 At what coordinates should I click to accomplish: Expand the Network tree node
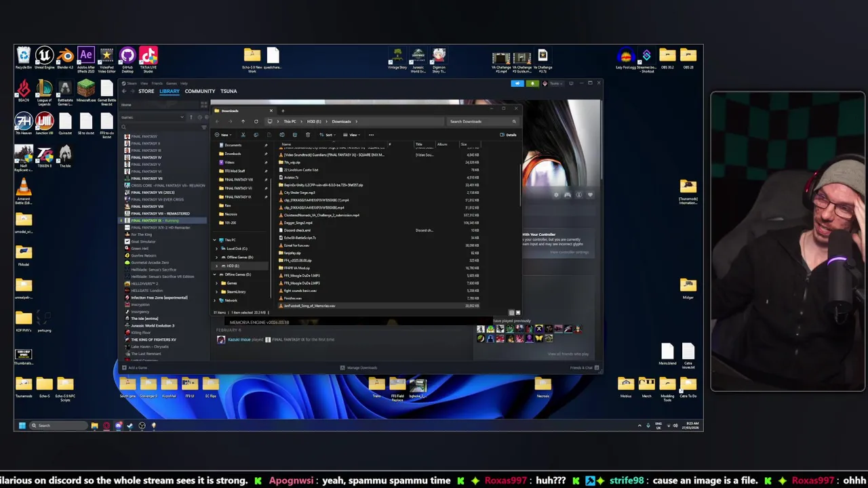point(215,300)
